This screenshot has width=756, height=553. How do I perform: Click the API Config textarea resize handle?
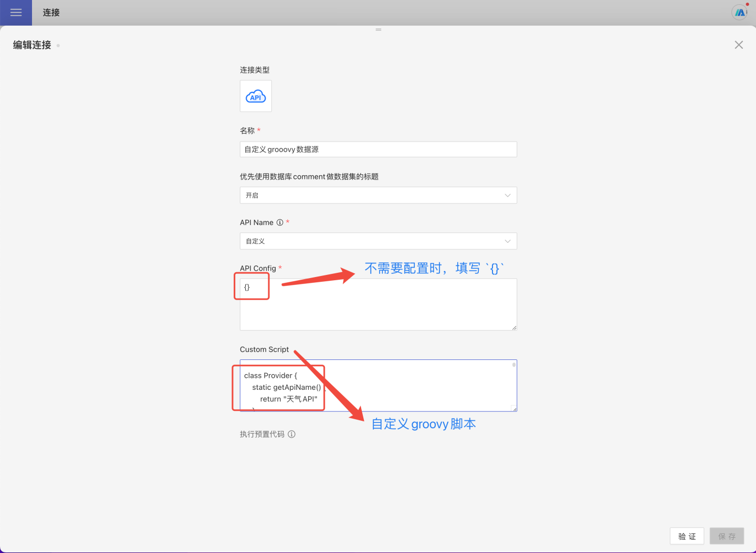(x=514, y=327)
